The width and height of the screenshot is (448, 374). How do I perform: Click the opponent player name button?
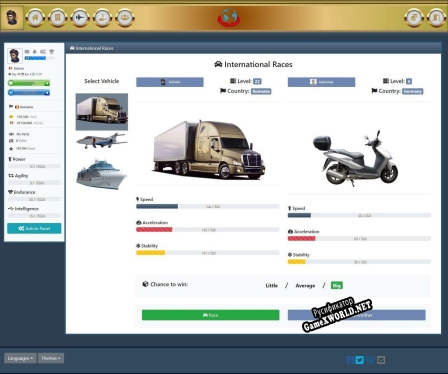click(x=321, y=82)
